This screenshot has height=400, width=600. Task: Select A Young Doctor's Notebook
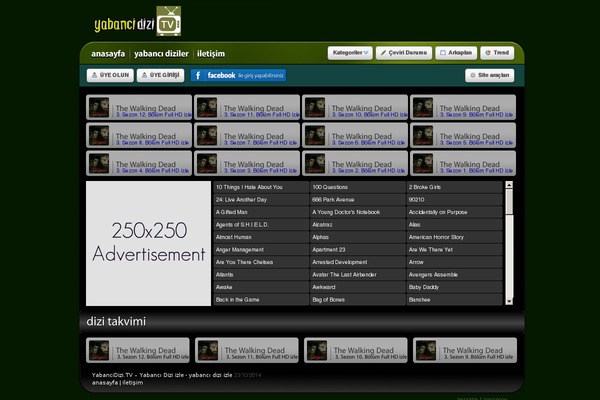coord(358,212)
